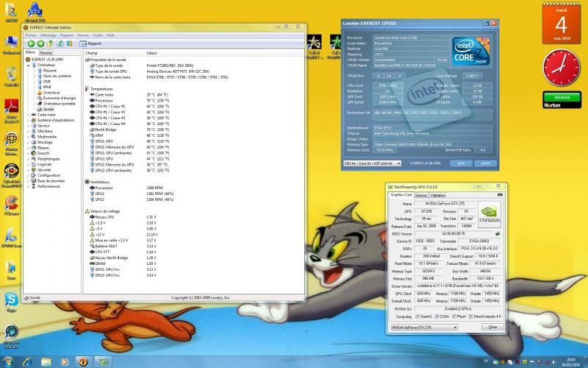Expand the Serveur tree node

coord(28,126)
